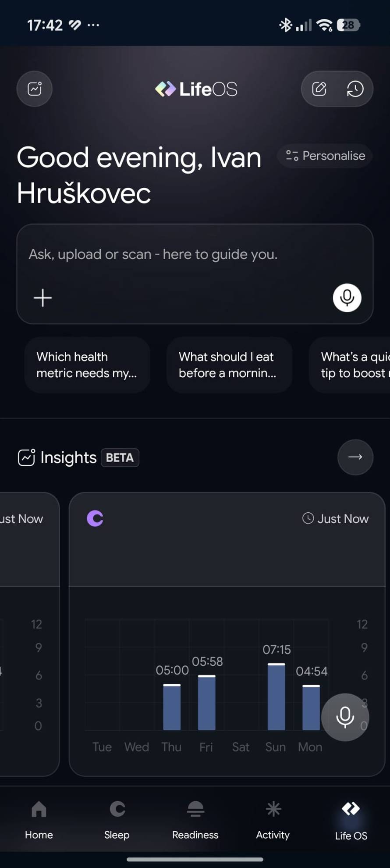Open chat history clock icon

tap(355, 89)
